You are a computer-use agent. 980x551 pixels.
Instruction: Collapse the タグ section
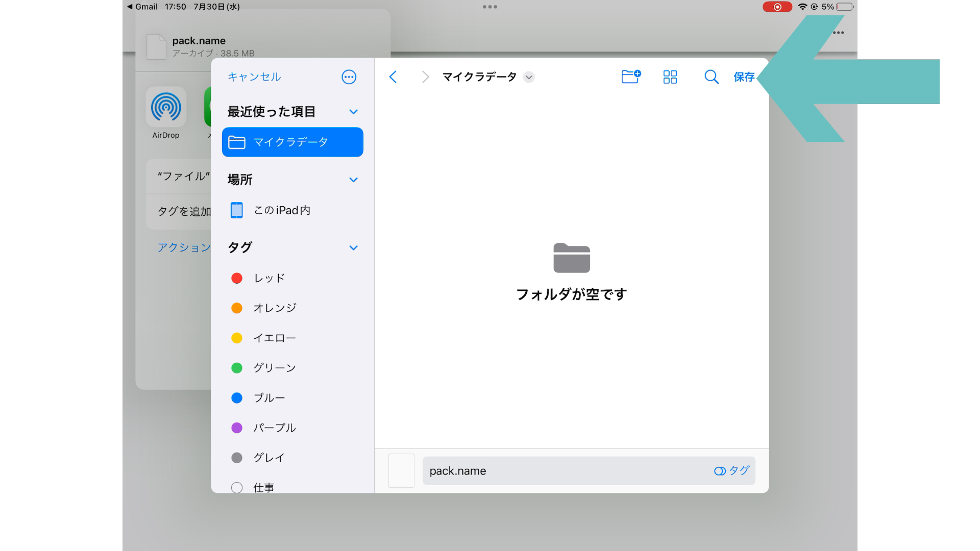pyautogui.click(x=353, y=248)
